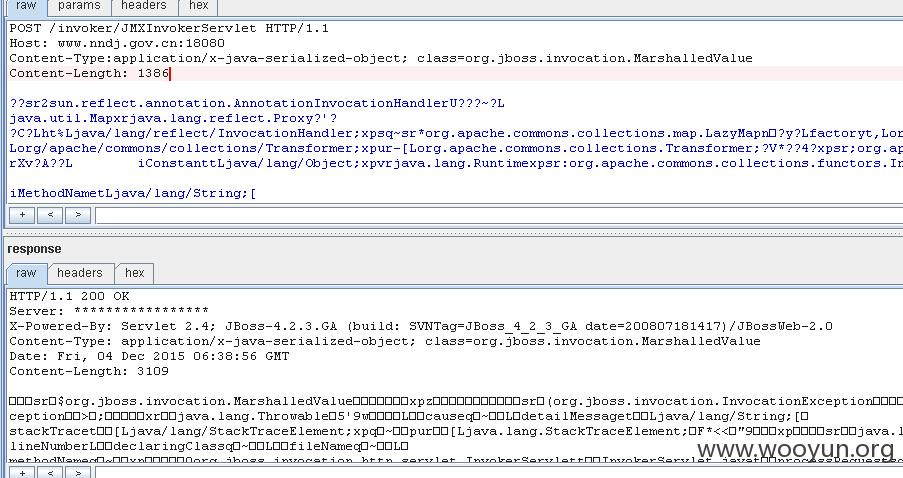Viewport: 903px width, 478px height.
Task: Click the Server header in response
Action: 109,311
